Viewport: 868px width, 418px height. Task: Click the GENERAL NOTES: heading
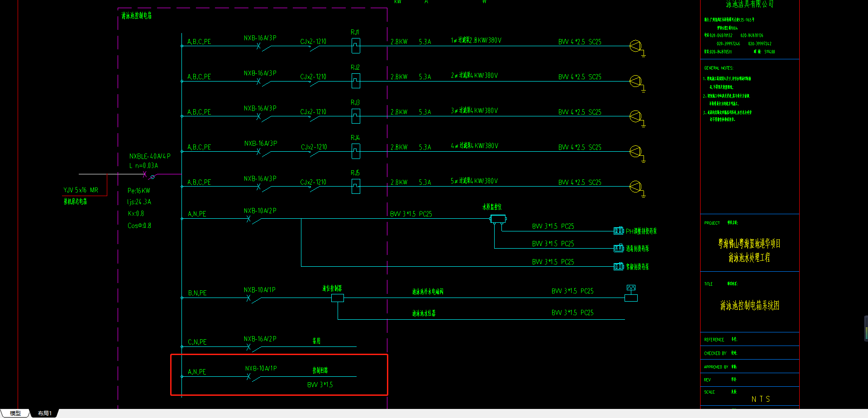tap(719, 68)
